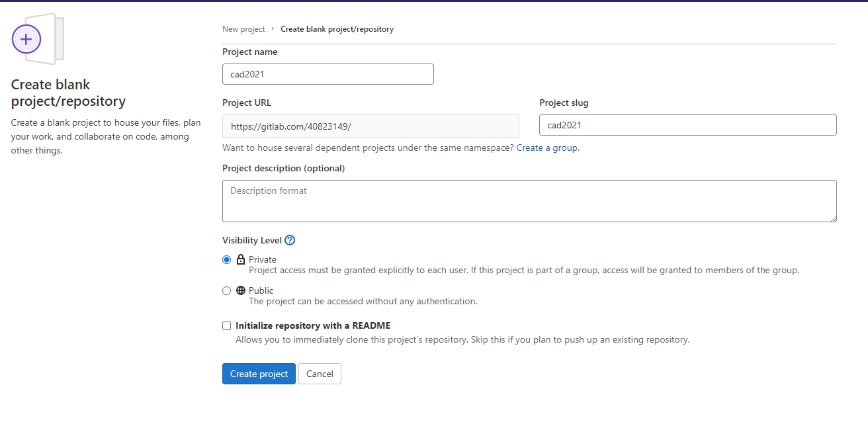Viewport: 868px width, 424px height.
Task: Click the Initialize repository with a README label
Action: tap(313, 325)
